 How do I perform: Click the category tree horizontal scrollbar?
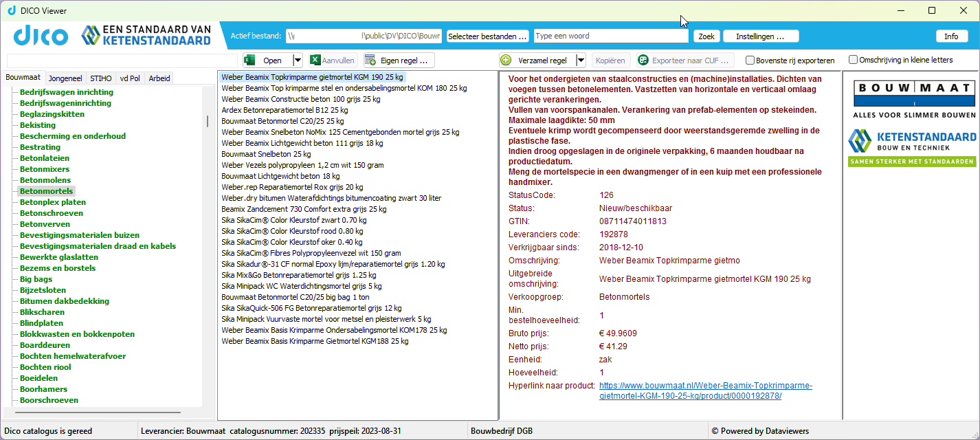click(x=96, y=412)
